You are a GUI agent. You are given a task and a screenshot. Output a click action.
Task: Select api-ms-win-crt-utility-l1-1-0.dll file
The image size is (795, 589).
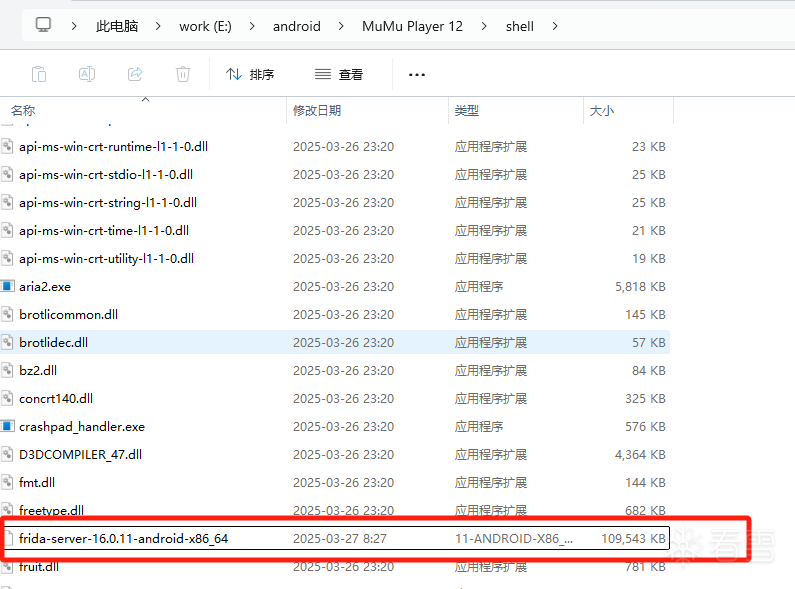[106, 259]
